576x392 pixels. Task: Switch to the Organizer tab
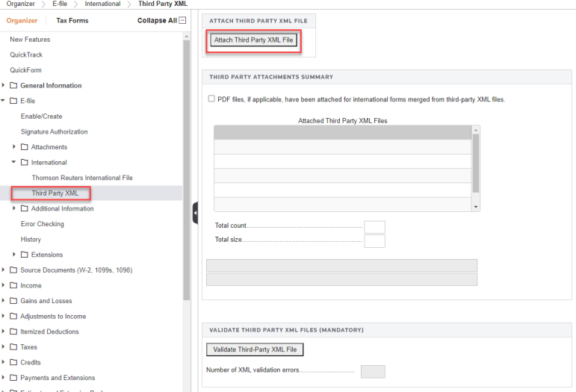tap(22, 20)
